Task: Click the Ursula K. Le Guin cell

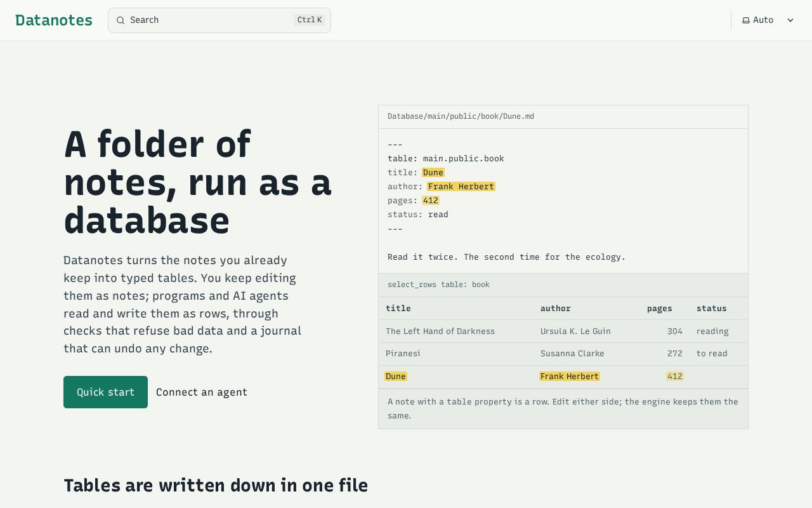Action: pyautogui.click(x=575, y=331)
